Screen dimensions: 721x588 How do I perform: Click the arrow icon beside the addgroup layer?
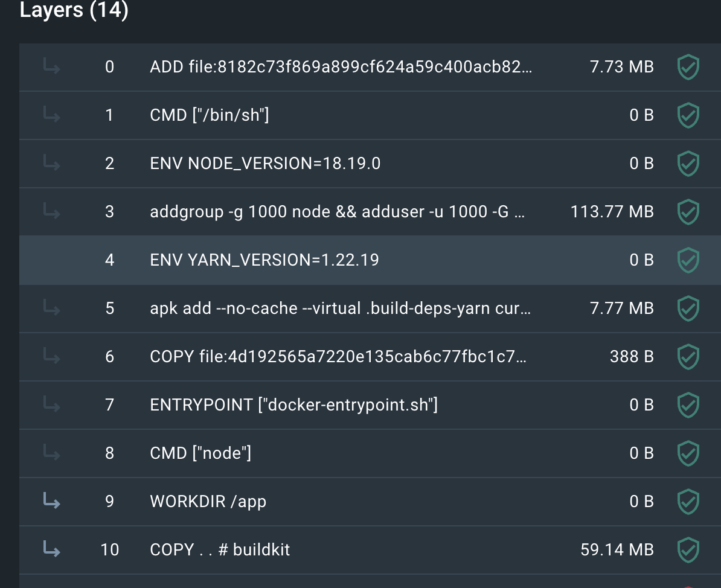coord(51,211)
